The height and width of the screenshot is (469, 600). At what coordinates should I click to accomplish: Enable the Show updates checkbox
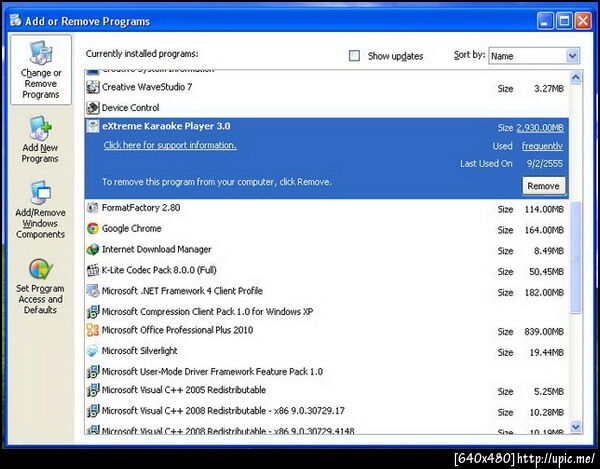354,56
